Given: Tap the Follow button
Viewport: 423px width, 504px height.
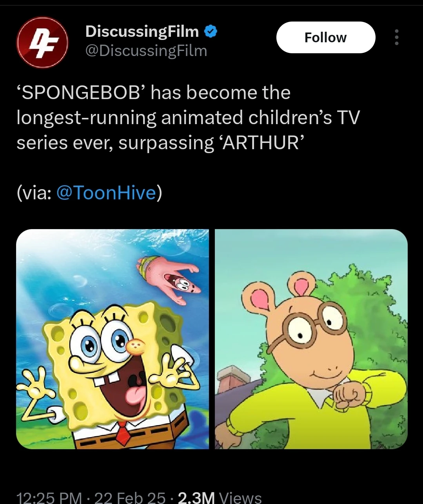Looking at the screenshot, I should pos(325,37).
